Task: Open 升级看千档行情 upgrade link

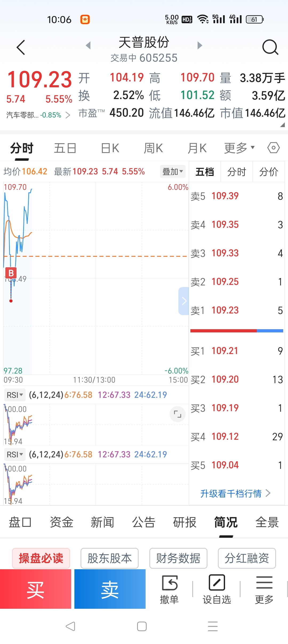Action: click(235, 493)
